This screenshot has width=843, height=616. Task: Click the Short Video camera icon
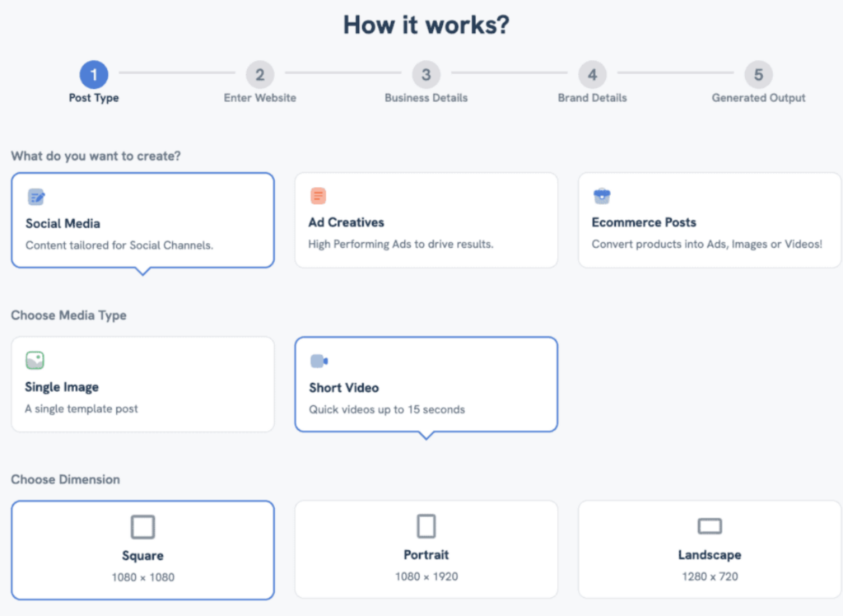319,361
